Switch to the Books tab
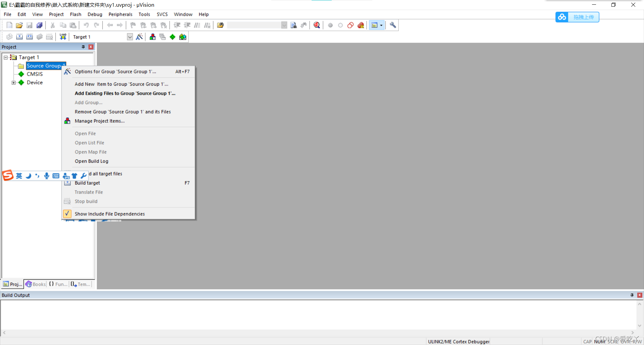This screenshot has width=644, height=345. 36,284
